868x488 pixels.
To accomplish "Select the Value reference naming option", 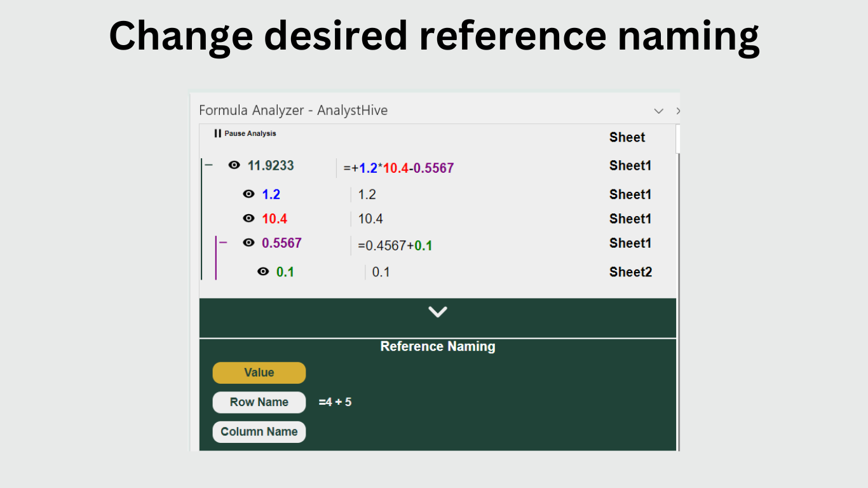I will tap(259, 373).
